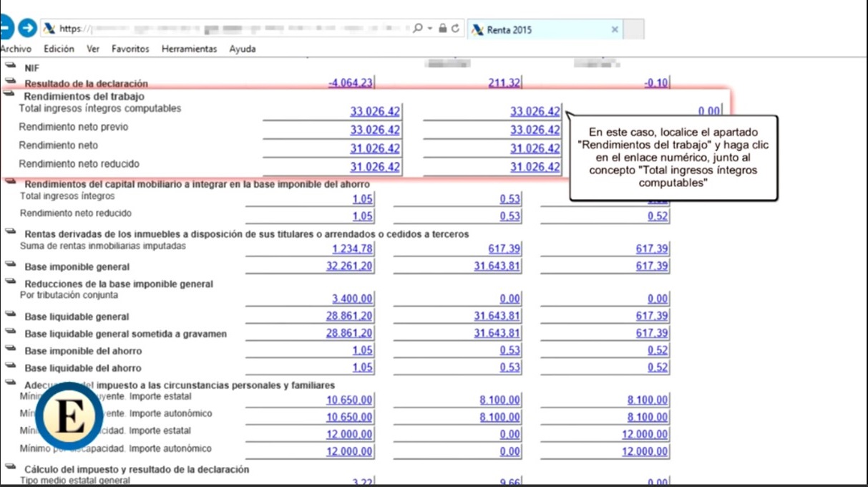
Task: Click 1,05 in capital mobiliario Total ingresos íntegros row
Action: pyautogui.click(x=363, y=199)
